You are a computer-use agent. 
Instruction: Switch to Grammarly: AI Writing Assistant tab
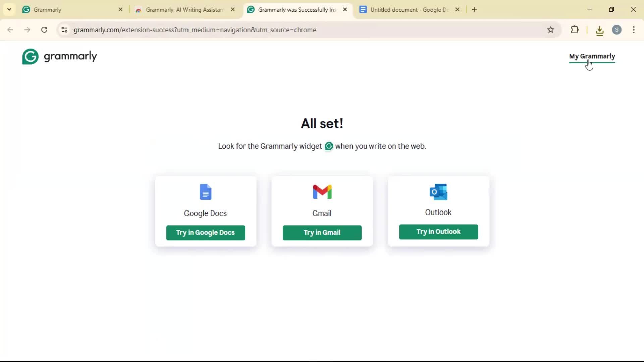185,10
